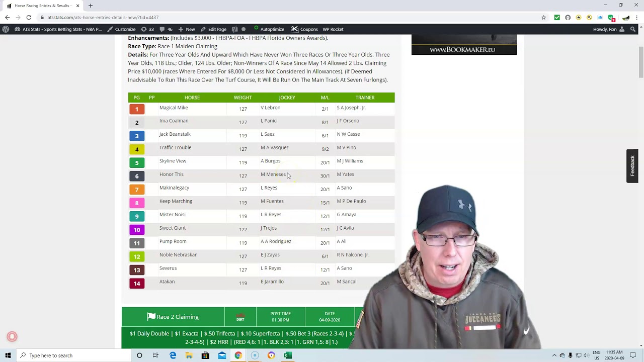The image size is (644, 362).
Task: Click the address bar URL
Action: coord(103,17)
